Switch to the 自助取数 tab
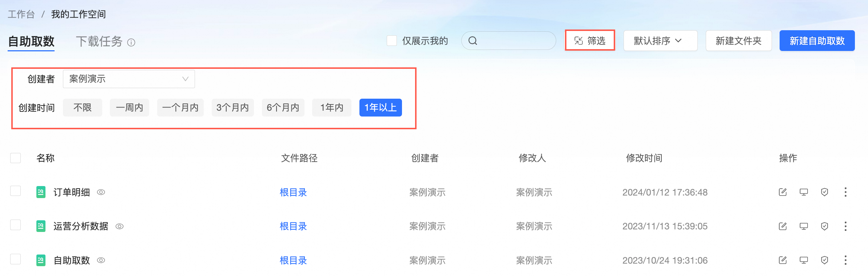The height and width of the screenshot is (276, 868). [x=31, y=42]
